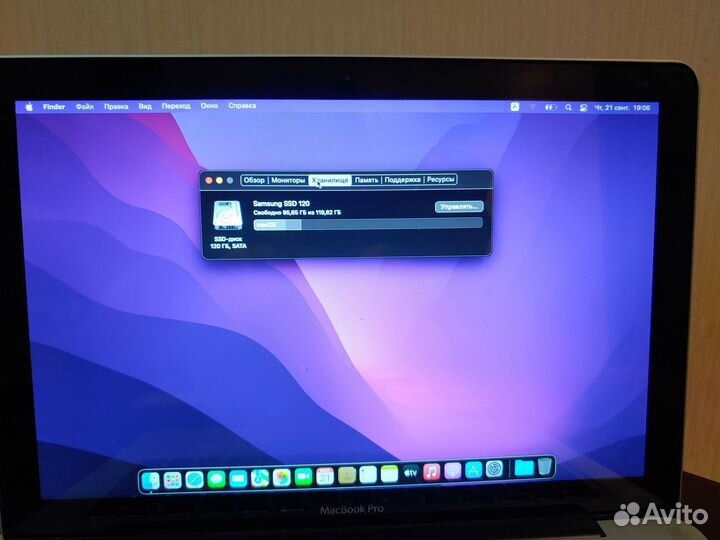
Task: Open the Downloads folder in Dock
Action: coord(524,468)
